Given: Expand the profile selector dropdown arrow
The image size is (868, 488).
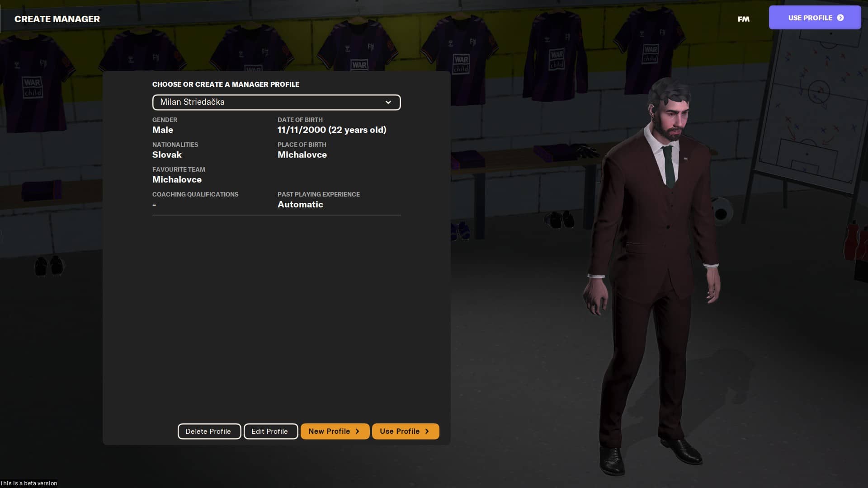Looking at the screenshot, I should 388,102.
